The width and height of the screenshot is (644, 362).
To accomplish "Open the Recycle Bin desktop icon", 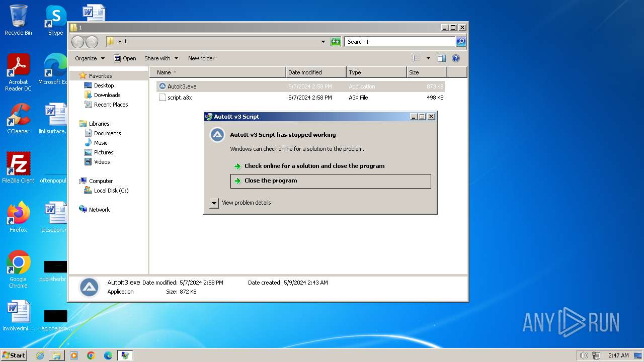I will [x=18, y=20].
